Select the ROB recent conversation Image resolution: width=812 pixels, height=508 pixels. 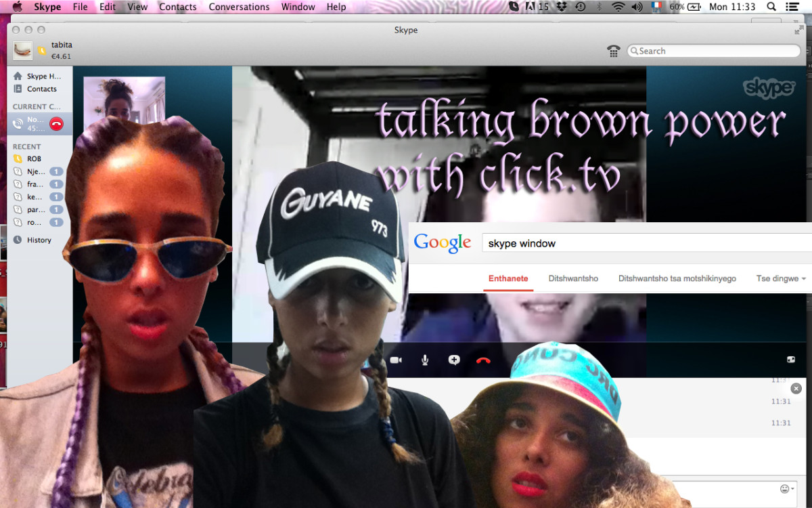click(34, 158)
